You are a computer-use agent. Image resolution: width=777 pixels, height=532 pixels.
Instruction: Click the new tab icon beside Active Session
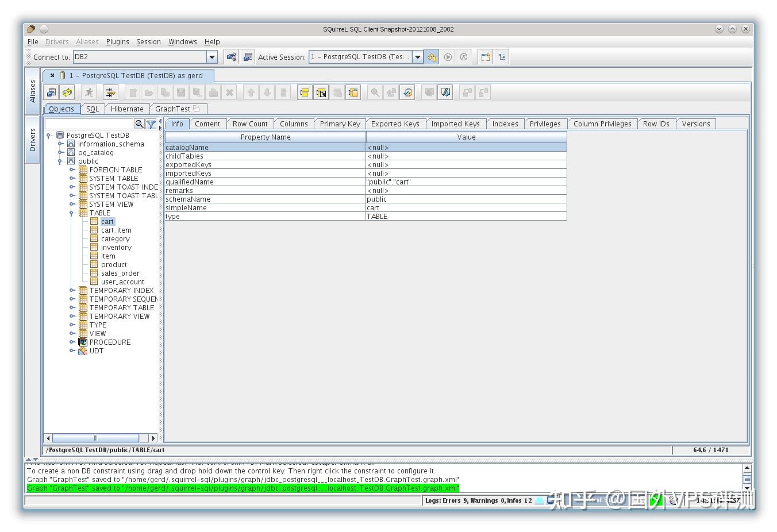click(x=484, y=56)
